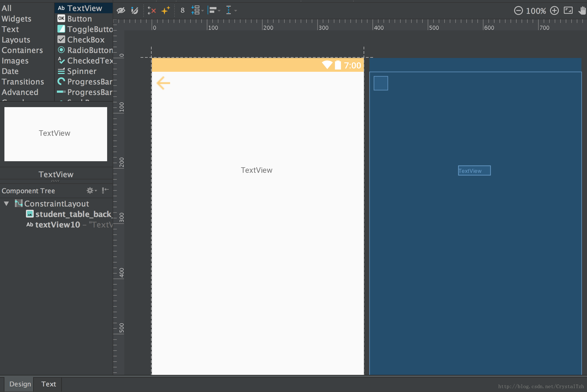The width and height of the screenshot is (587, 392).
Task: Click infer constraints sparkle icon
Action: coord(166,11)
